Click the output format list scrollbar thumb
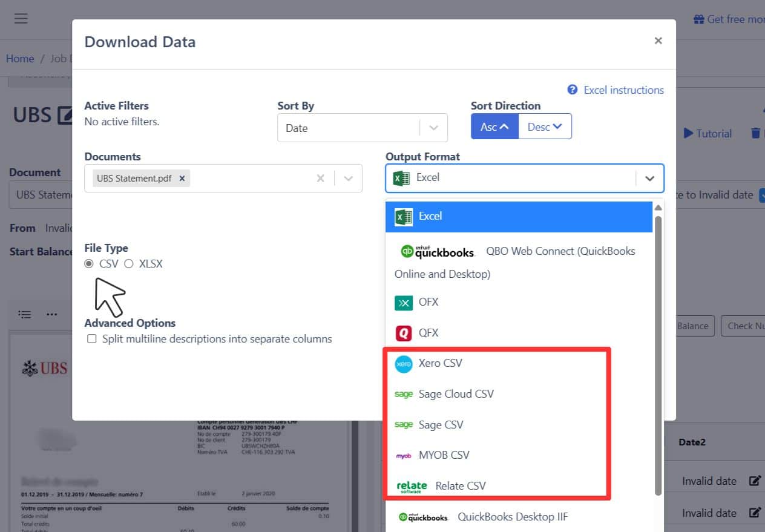Viewport: 765px width, 532px height. click(658, 355)
